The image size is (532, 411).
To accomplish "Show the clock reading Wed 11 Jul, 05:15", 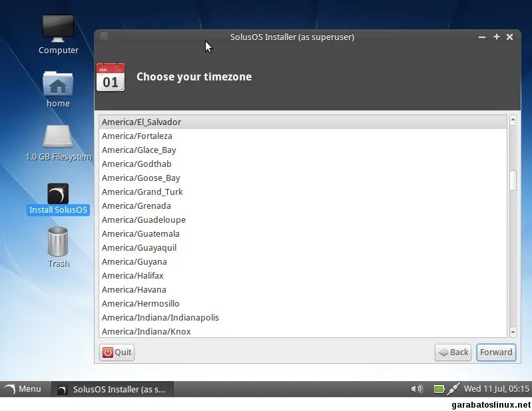I will (x=496, y=388).
